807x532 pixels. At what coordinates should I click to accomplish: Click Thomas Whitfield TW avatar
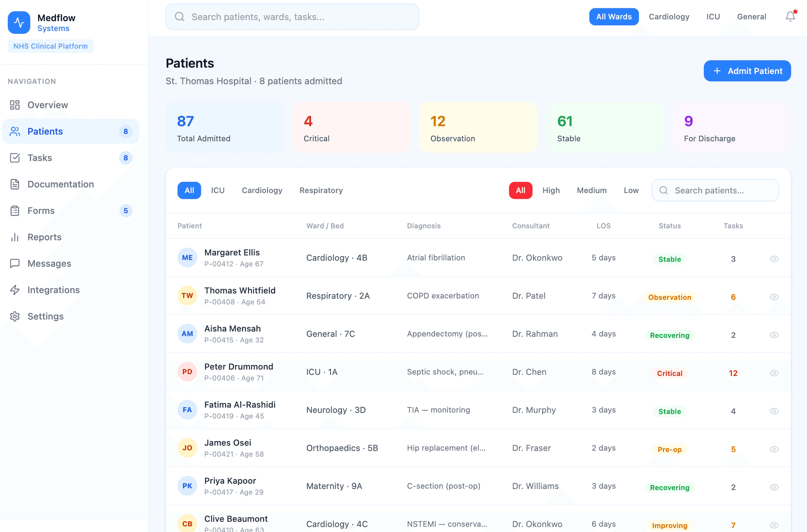(187, 296)
